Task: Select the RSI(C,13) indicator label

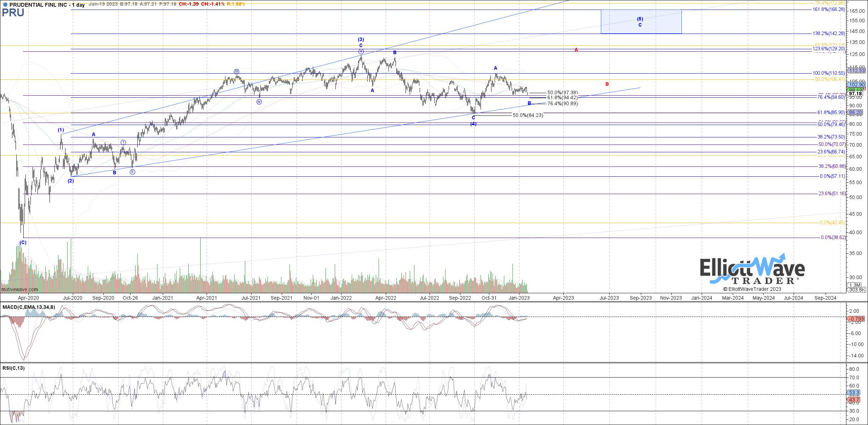Action: [x=13, y=368]
